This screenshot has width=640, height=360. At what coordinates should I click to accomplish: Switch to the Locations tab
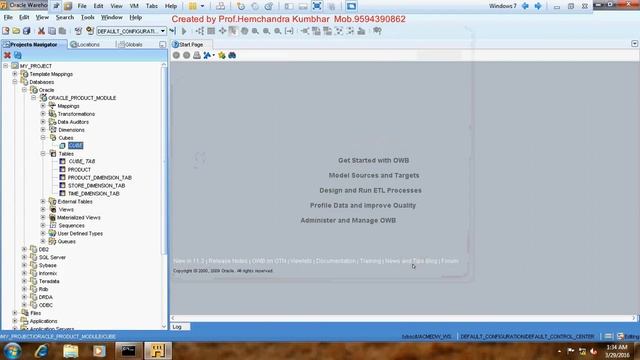(85, 44)
